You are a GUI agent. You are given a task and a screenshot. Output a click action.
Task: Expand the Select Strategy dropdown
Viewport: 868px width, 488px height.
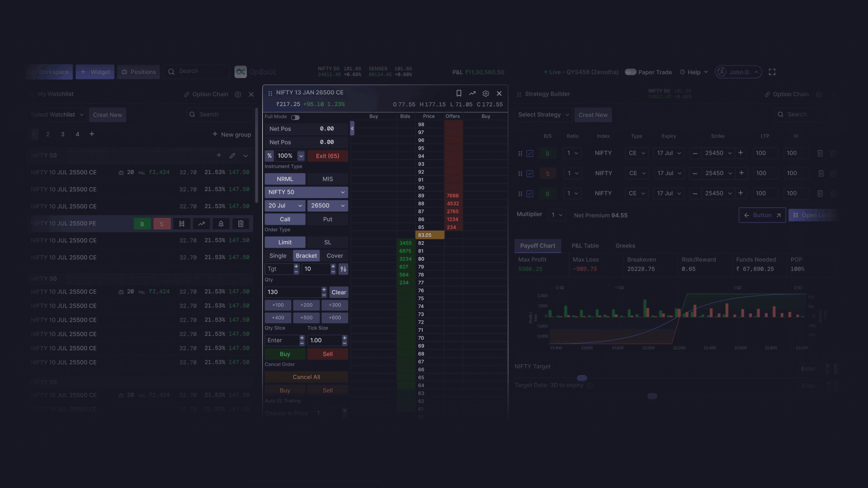tap(542, 114)
